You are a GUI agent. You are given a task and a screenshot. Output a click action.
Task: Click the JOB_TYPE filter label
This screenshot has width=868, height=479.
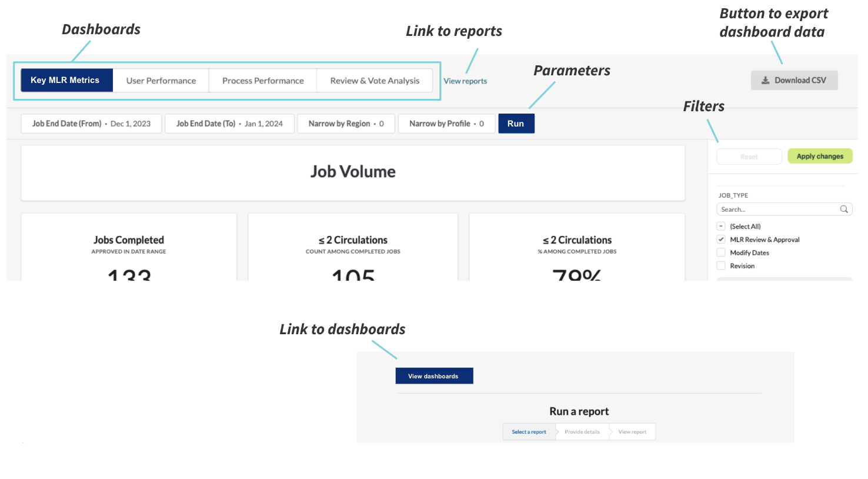733,195
